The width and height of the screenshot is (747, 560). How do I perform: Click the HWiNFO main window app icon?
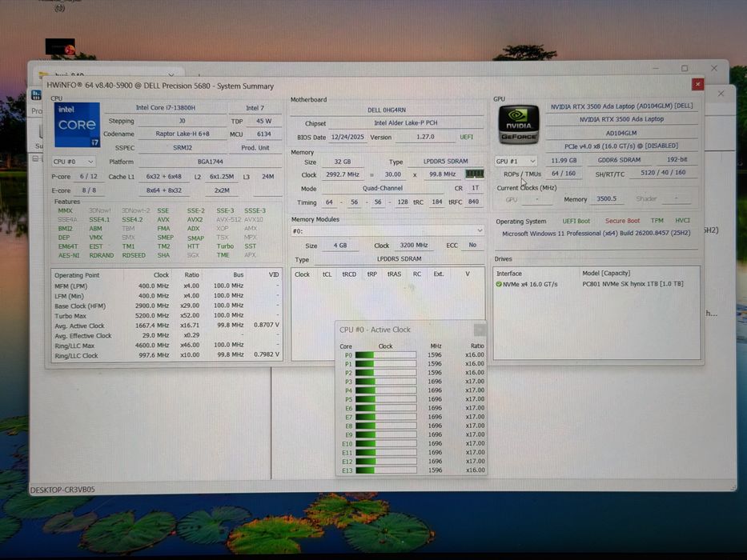[x=36, y=94]
